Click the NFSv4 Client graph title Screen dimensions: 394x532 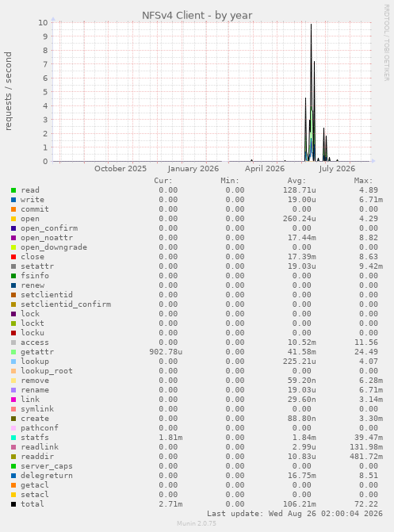pyautogui.click(x=197, y=16)
